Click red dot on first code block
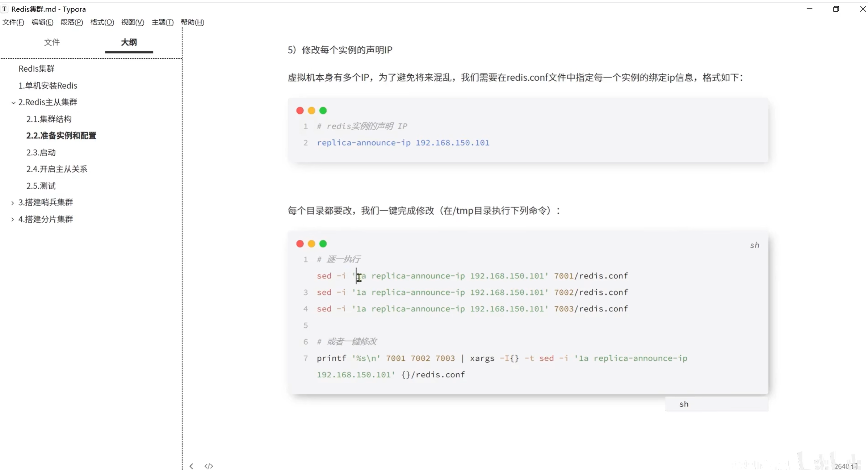The width and height of the screenshot is (868, 470). click(x=300, y=110)
